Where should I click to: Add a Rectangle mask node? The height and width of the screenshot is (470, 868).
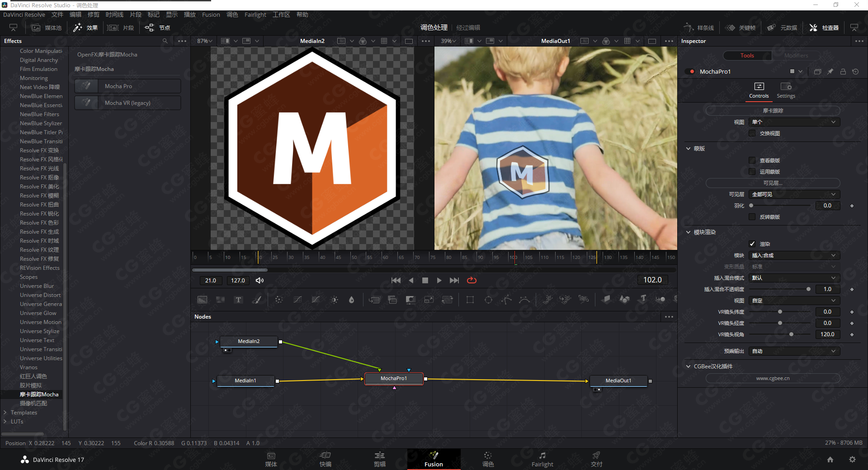[x=470, y=300]
